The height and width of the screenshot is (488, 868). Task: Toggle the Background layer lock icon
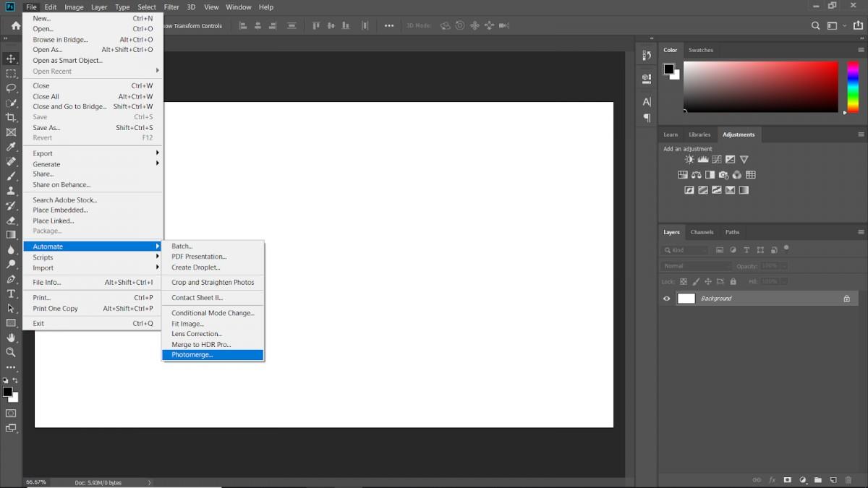coord(846,299)
